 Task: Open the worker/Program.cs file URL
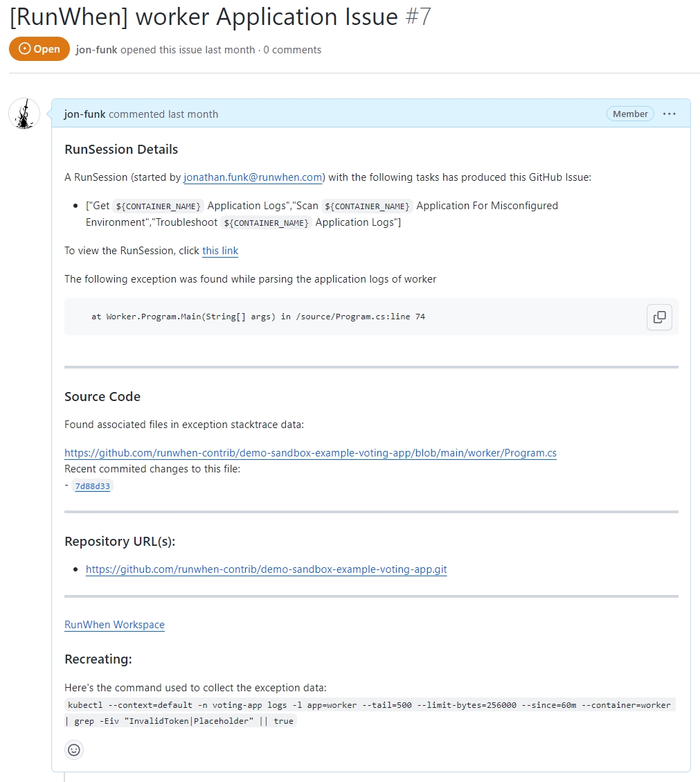(310, 453)
